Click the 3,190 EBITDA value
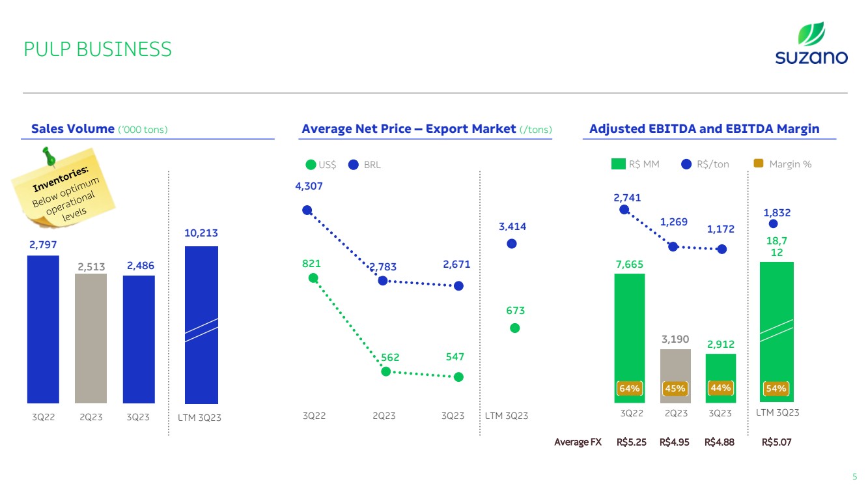Screen dimensions: 868x488 pos(676,339)
